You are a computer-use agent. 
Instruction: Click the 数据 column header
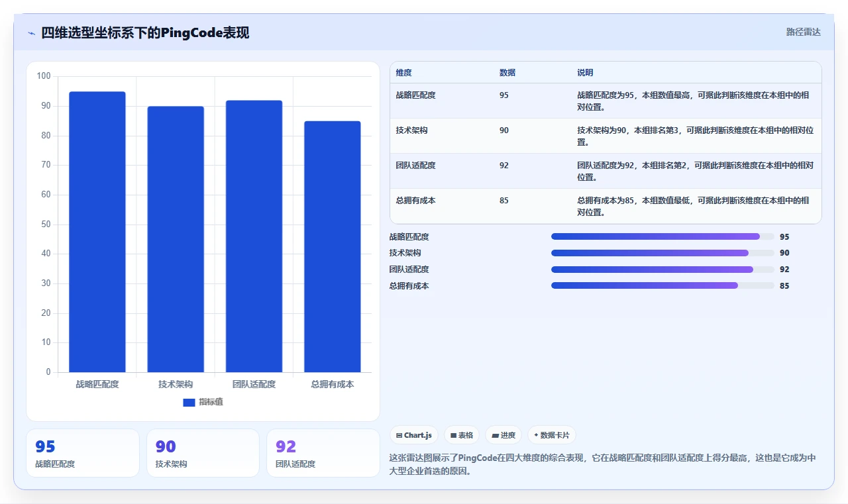[x=507, y=73]
